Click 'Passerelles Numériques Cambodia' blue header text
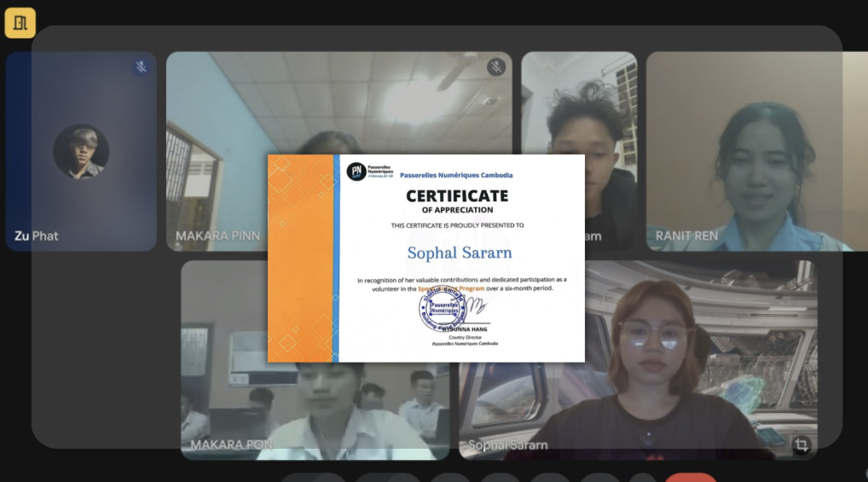This screenshot has width=868, height=482. (456, 175)
